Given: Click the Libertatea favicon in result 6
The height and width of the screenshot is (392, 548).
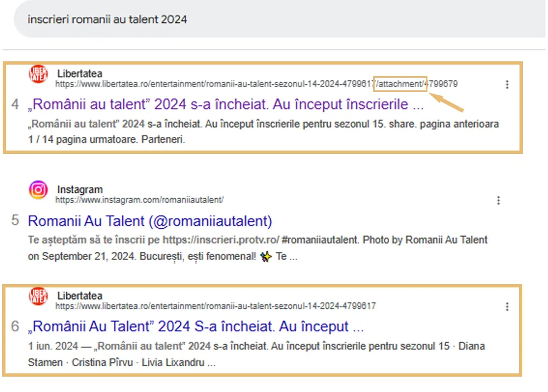Looking at the screenshot, I should tap(38, 296).
